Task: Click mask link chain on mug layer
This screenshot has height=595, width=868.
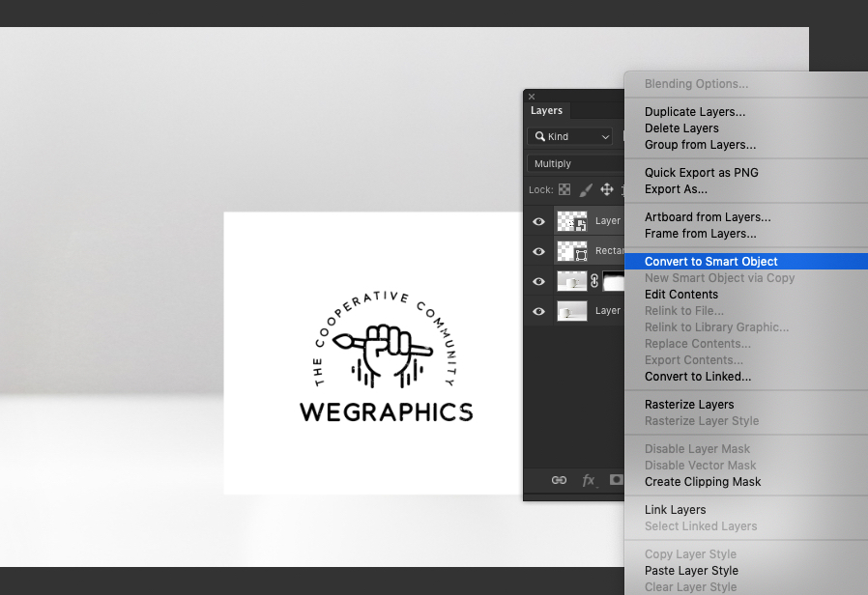Action: (x=594, y=281)
